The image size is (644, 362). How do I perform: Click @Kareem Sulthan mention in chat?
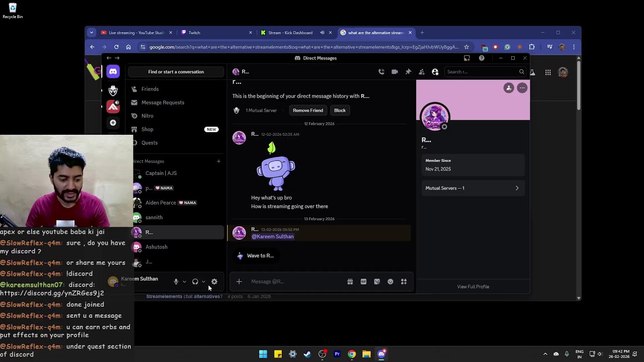pos(273,237)
